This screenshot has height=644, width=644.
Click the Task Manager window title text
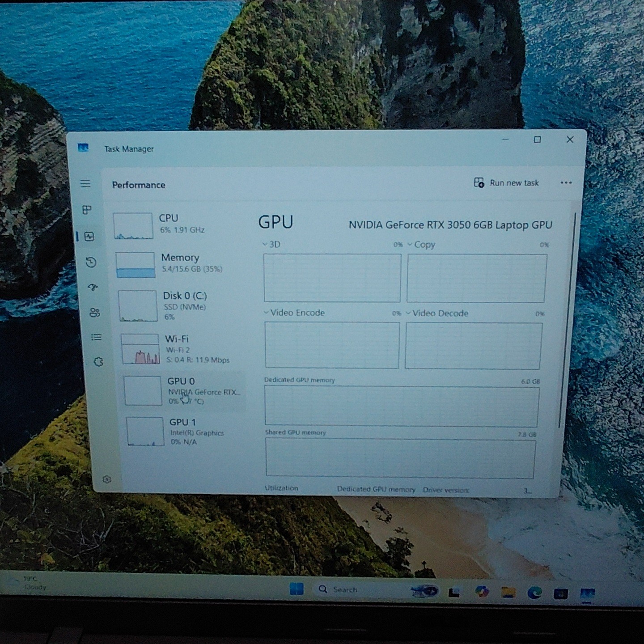[129, 149]
